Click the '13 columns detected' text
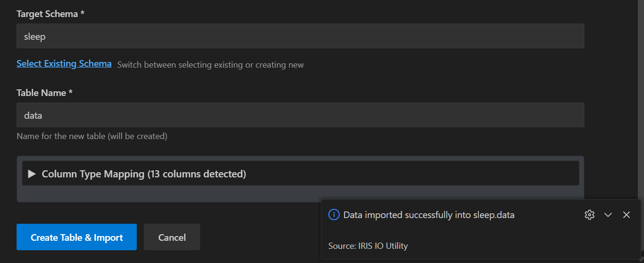Image resolution: width=644 pixels, height=263 pixels. click(x=196, y=174)
